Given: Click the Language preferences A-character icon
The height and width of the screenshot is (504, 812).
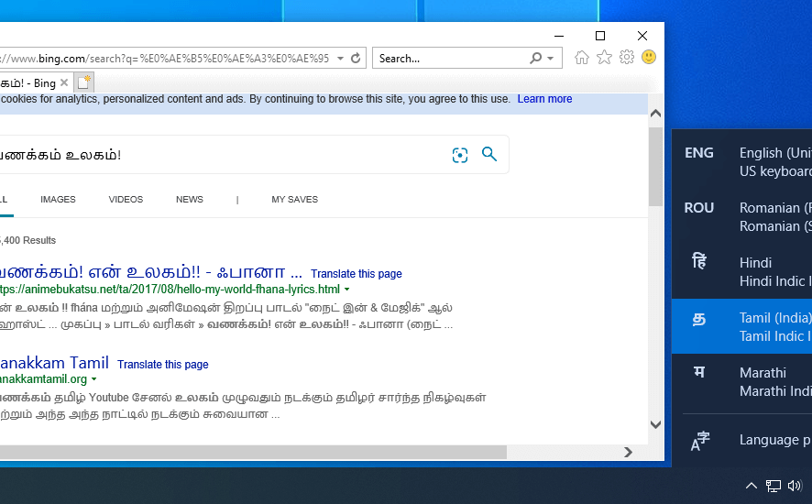Looking at the screenshot, I should click(700, 442).
